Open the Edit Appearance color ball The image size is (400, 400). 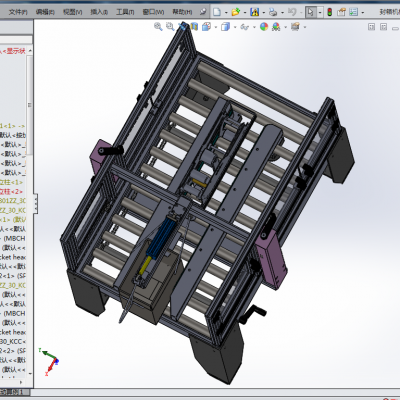click(x=264, y=27)
